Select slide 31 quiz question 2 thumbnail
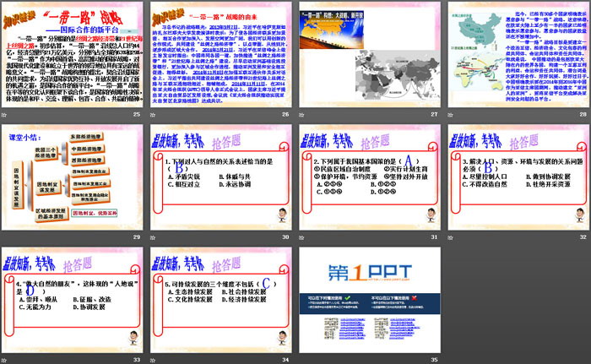Image resolution: width=591 pixels, height=364 pixels. 370,177
